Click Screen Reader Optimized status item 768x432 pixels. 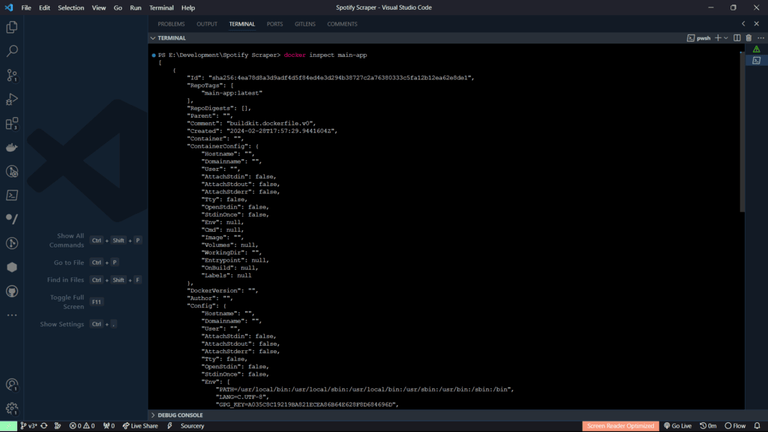click(x=621, y=426)
